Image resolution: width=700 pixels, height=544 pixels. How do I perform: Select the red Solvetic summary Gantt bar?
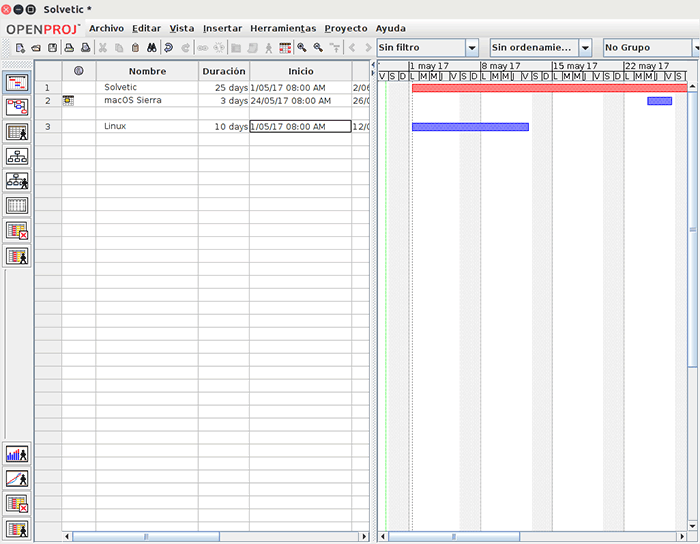click(550, 88)
